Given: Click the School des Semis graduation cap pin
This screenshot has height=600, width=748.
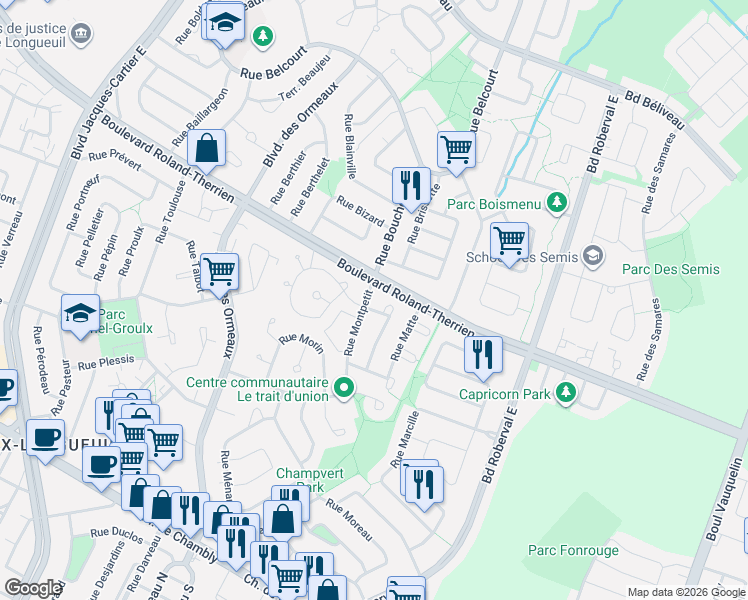Looking at the screenshot, I should 593,257.
